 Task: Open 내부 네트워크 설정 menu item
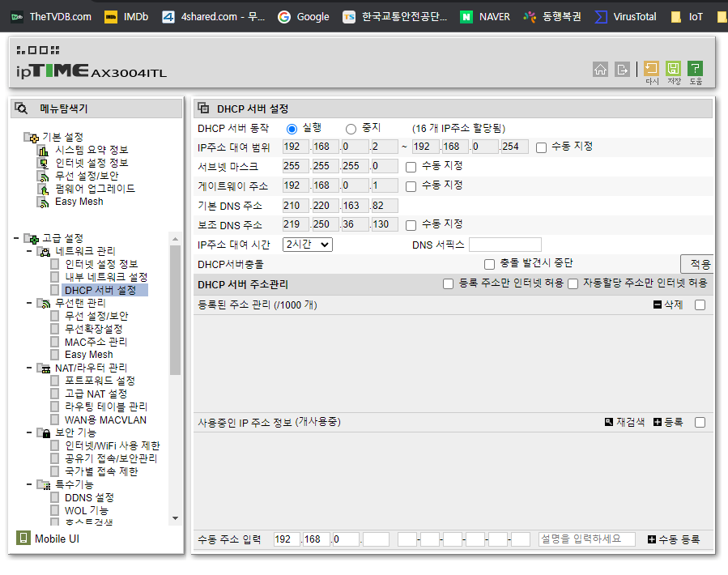pos(106,277)
